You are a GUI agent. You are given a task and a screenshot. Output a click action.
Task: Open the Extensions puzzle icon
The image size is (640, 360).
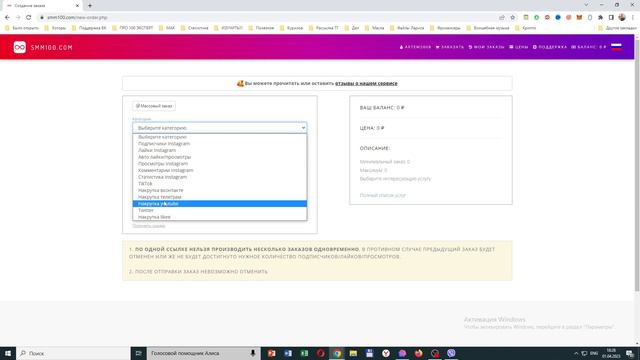pos(600,18)
